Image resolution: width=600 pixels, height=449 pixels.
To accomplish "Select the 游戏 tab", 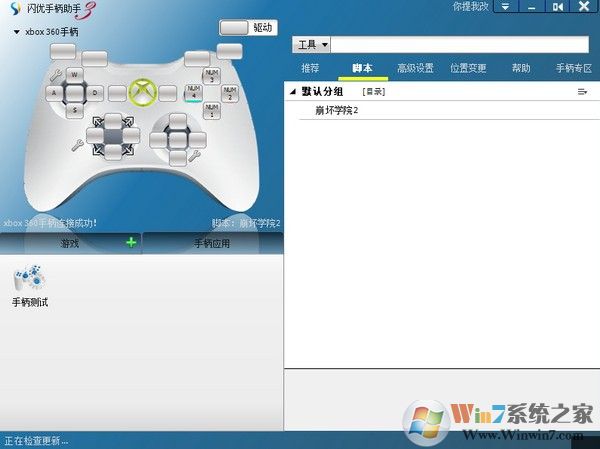I will pos(70,243).
